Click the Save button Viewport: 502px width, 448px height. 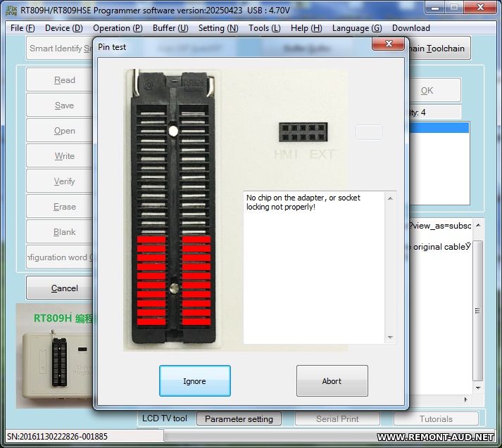(60, 105)
